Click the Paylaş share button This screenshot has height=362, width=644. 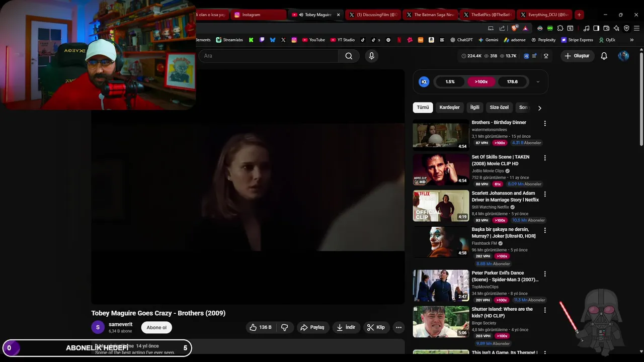(x=312, y=327)
